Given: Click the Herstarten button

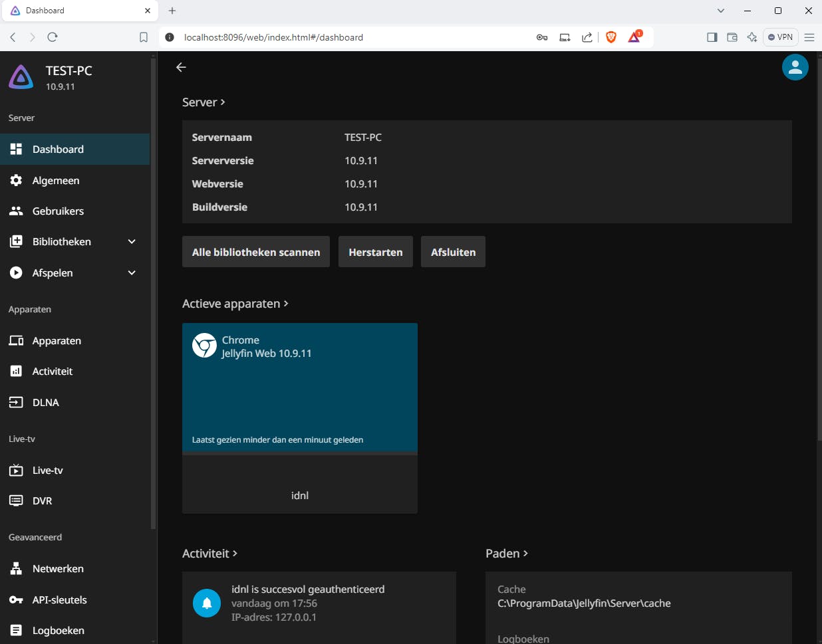Looking at the screenshot, I should pos(375,252).
